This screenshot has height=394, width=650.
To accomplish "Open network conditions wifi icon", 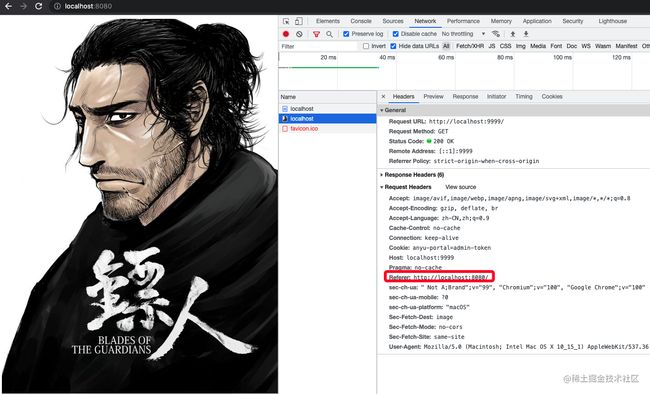I will (495, 34).
